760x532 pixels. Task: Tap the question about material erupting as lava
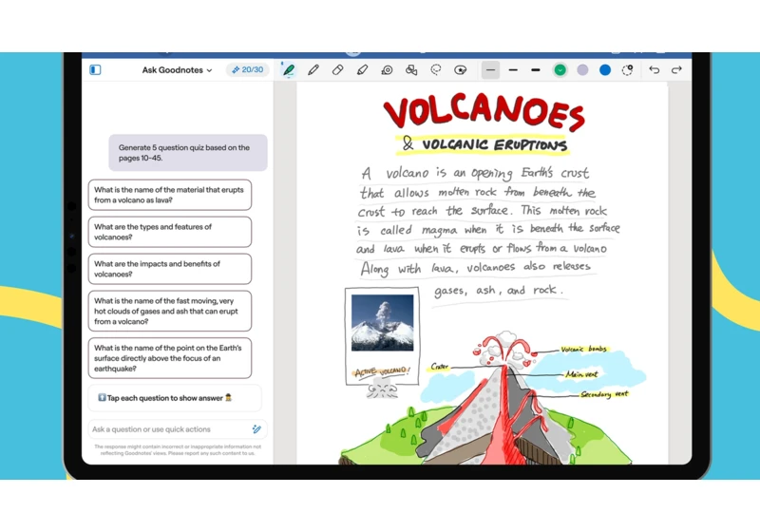click(170, 195)
